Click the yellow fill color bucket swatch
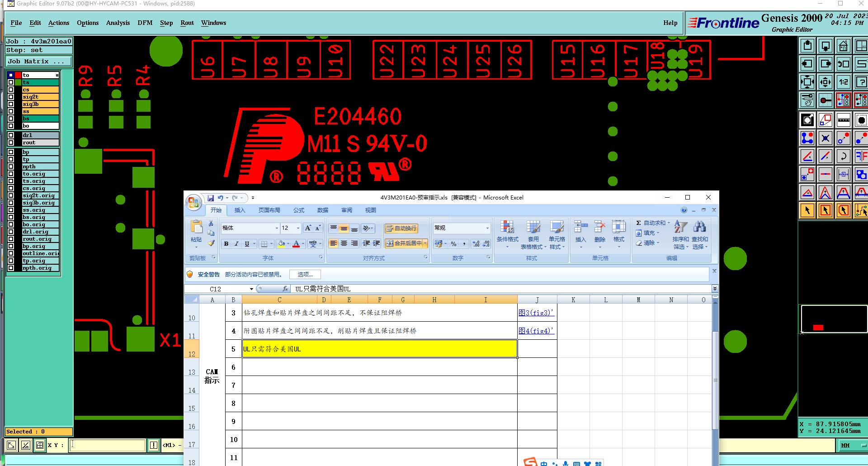 point(281,244)
